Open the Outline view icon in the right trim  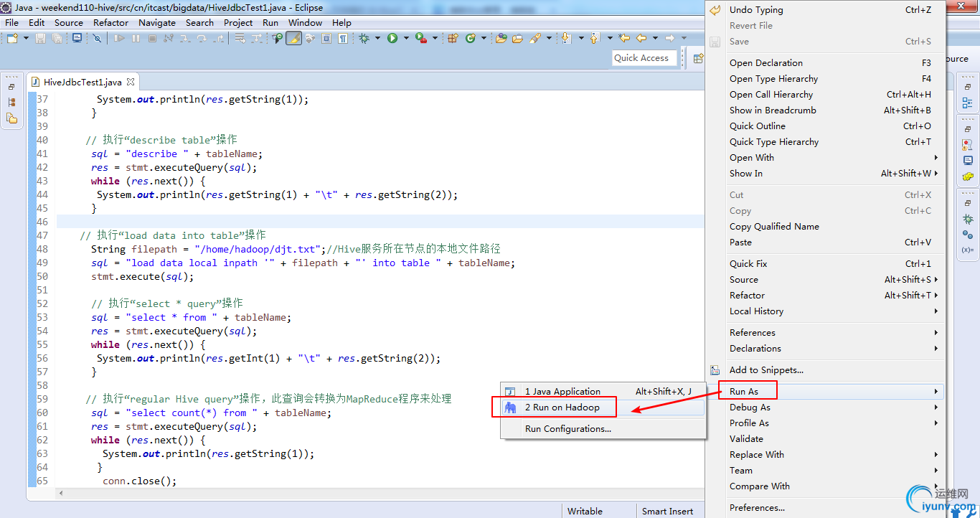(x=967, y=103)
